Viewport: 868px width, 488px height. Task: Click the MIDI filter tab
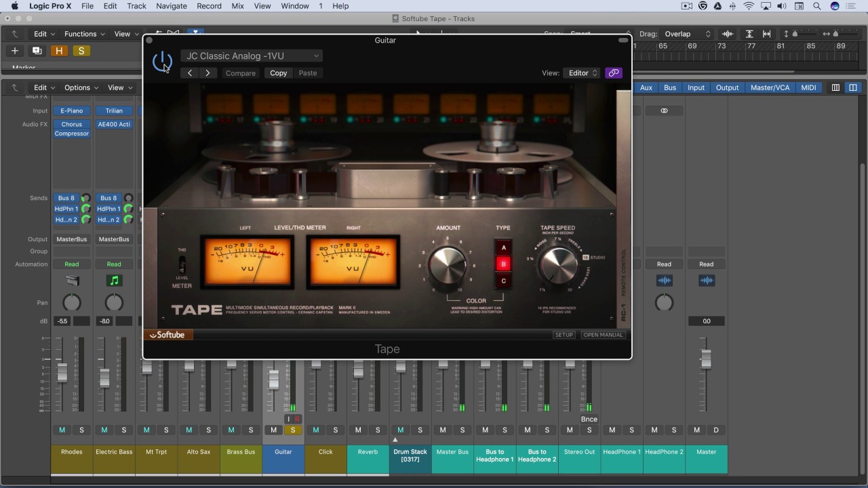click(x=808, y=87)
